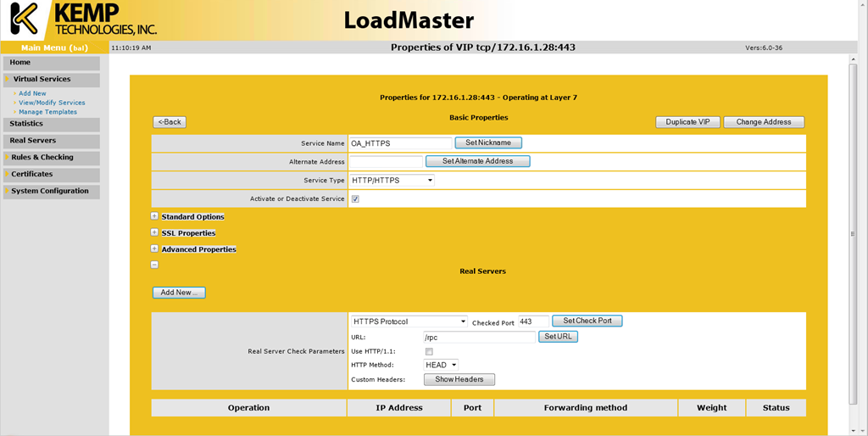Screen dimensions: 868x436
Task: Click the IP Address column header
Action: tap(399, 408)
